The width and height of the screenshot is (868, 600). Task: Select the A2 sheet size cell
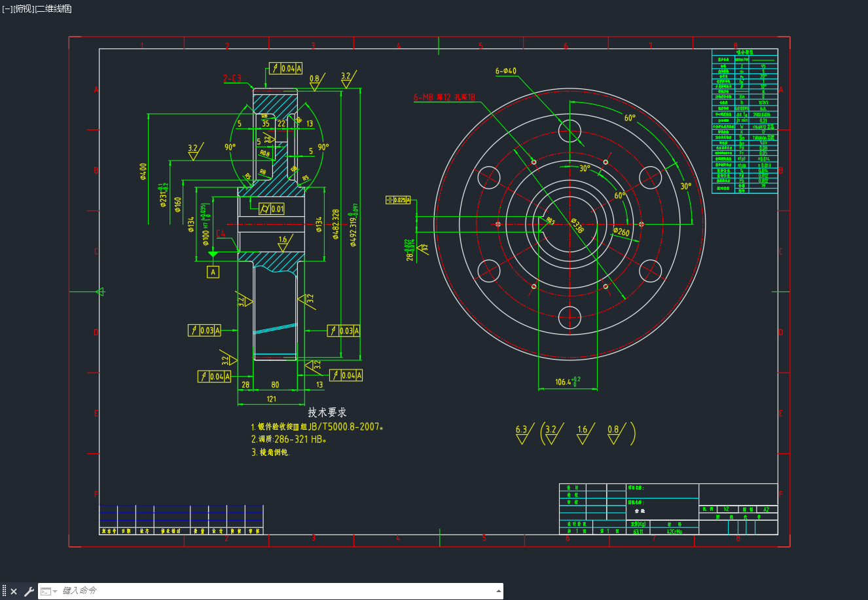767,509
